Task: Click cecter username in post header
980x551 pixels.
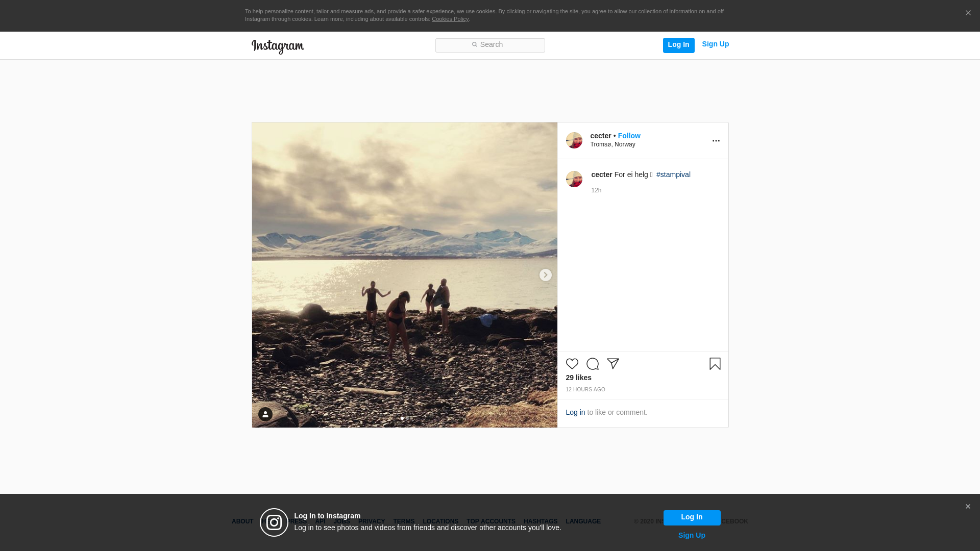Action: tap(601, 136)
